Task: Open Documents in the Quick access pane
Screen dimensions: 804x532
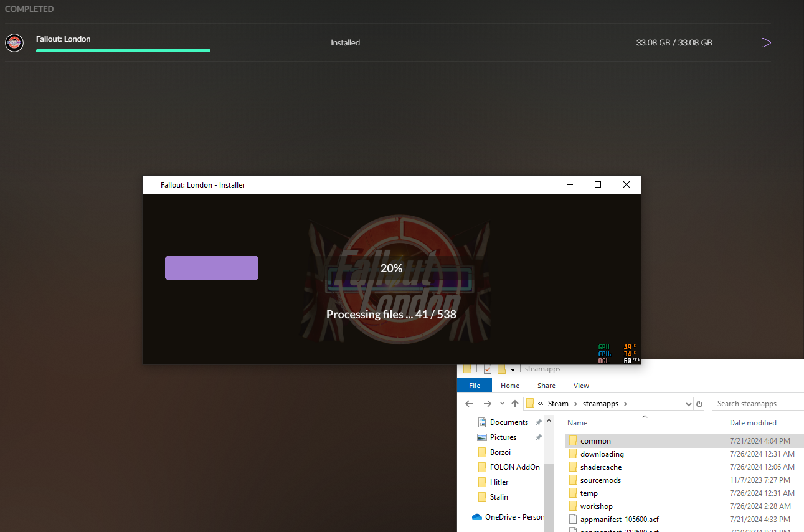Action: (509, 422)
